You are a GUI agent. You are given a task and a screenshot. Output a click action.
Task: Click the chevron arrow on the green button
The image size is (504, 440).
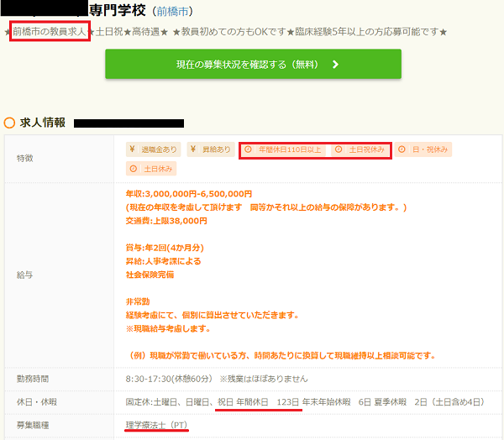pos(335,65)
